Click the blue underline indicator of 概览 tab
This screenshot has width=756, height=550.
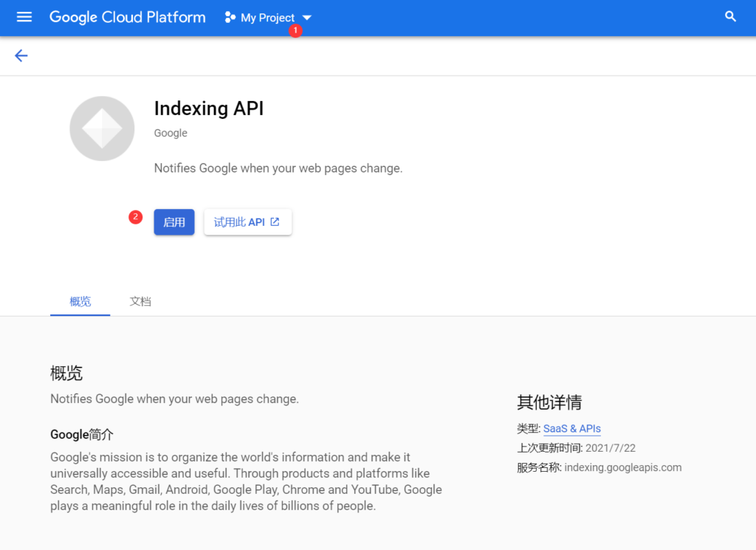80,314
